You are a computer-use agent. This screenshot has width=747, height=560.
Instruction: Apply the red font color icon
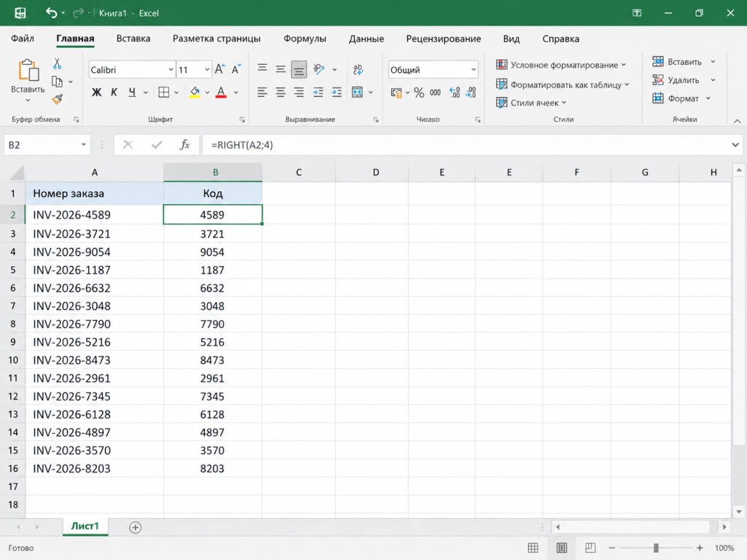coord(221,93)
